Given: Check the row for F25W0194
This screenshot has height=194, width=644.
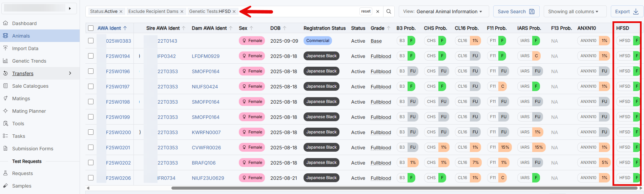Looking at the screenshot, I should coord(91,56).
